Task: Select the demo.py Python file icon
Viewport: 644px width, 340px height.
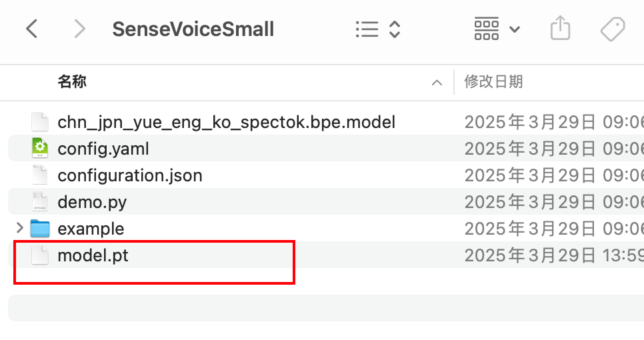Action: click(40, 202)
